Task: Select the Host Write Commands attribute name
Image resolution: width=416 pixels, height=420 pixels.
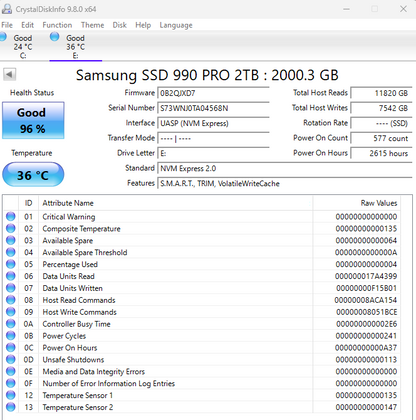Action: pyautogui.click(x=79, y=312)
